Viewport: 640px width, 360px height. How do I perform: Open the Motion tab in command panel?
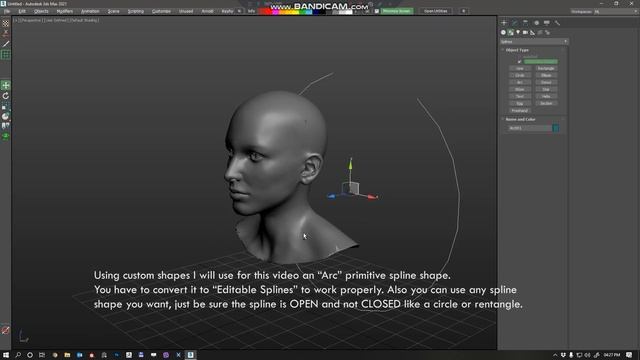click(536, 23)
